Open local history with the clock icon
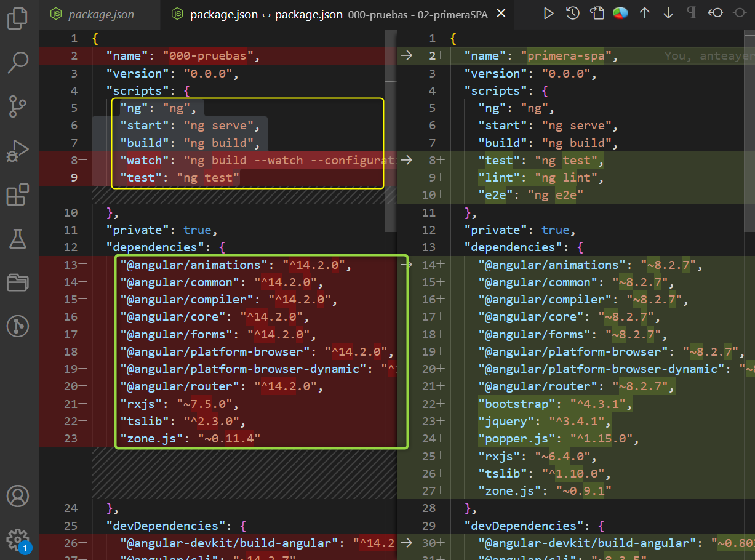Screen dimensions: 755x560 [x=572, y=12]
